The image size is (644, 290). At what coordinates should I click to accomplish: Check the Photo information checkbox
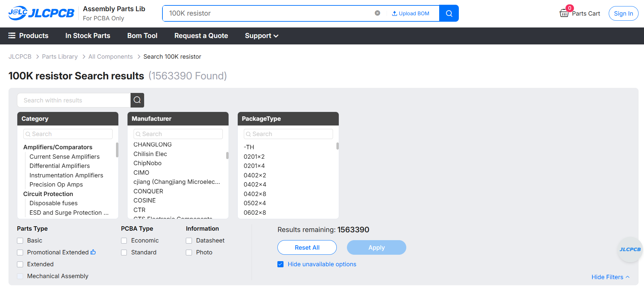(x=189, y=252)
